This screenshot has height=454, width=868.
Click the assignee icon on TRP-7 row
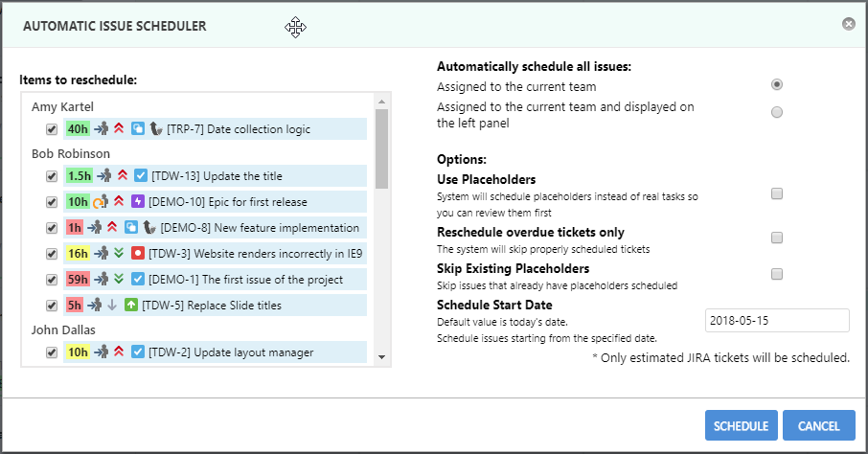click(x=102, y=128)
